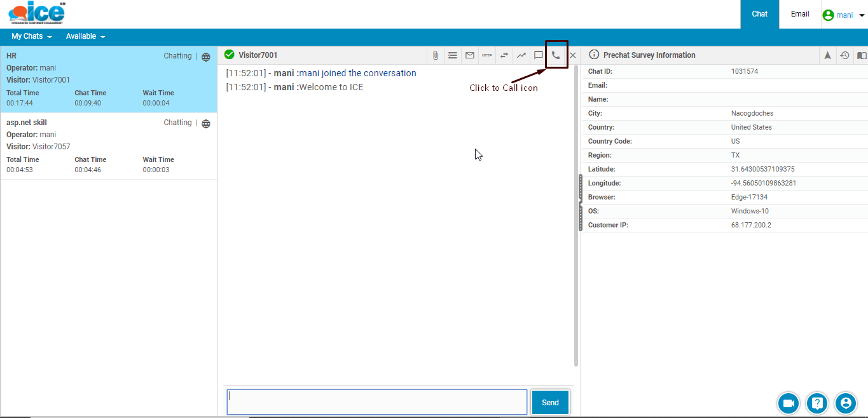Click the phone call icon in chat toolbar
This screenshot has height=418, width=868.
[556, 55]
